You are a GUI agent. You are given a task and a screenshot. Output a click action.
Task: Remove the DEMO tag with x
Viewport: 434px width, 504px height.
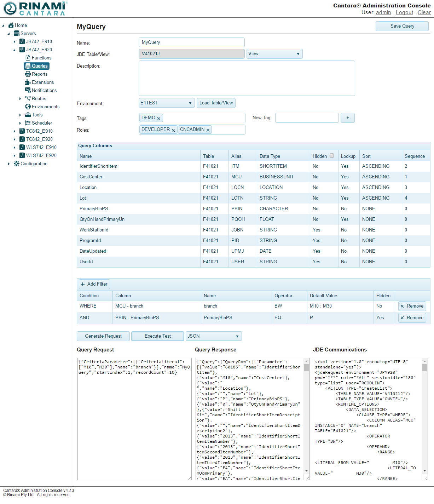point(159,118)
